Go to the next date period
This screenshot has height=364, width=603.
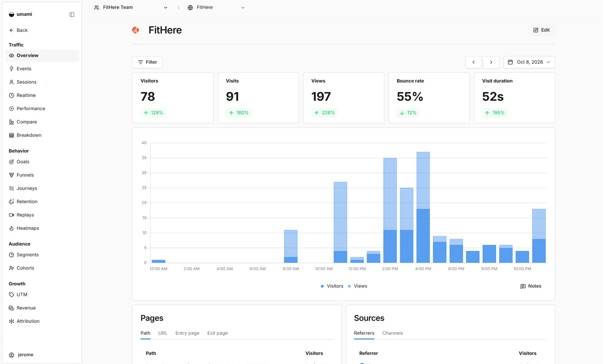(491, 62)
